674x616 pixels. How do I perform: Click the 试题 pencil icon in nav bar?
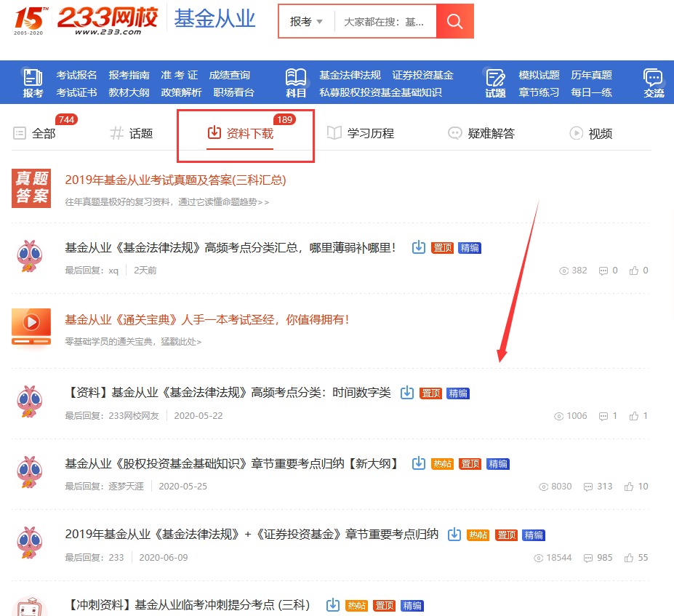point(495,78)
